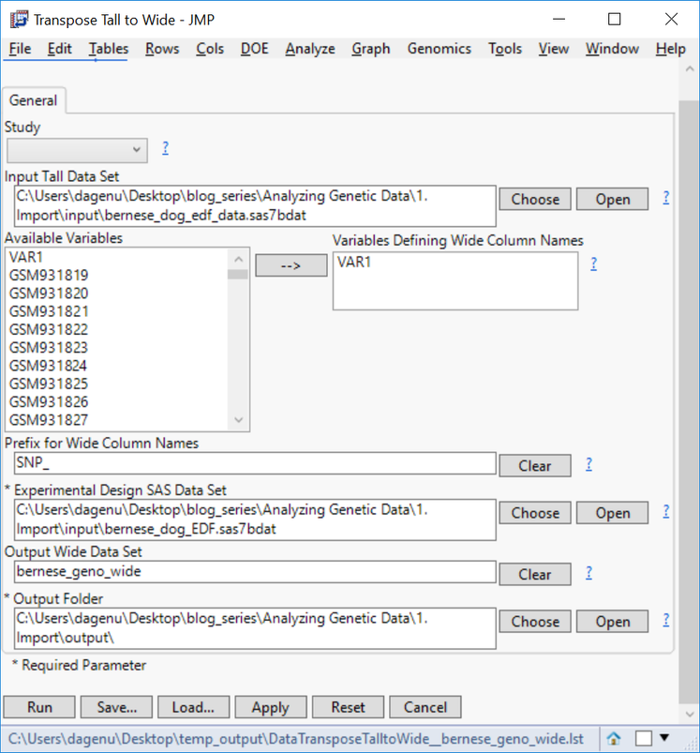Click the Cancel button
Image resolution: width=700 pixels, height=753 pixels.
pos(425,707)
